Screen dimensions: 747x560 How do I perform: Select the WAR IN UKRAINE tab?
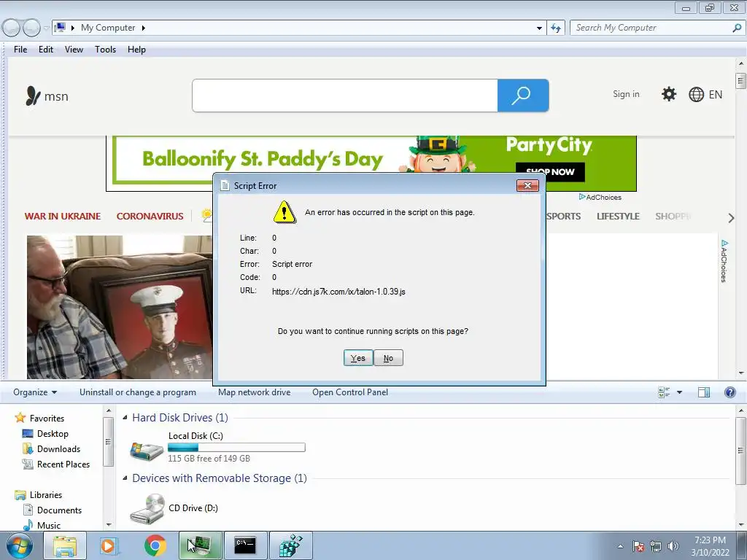click(63, 216)
